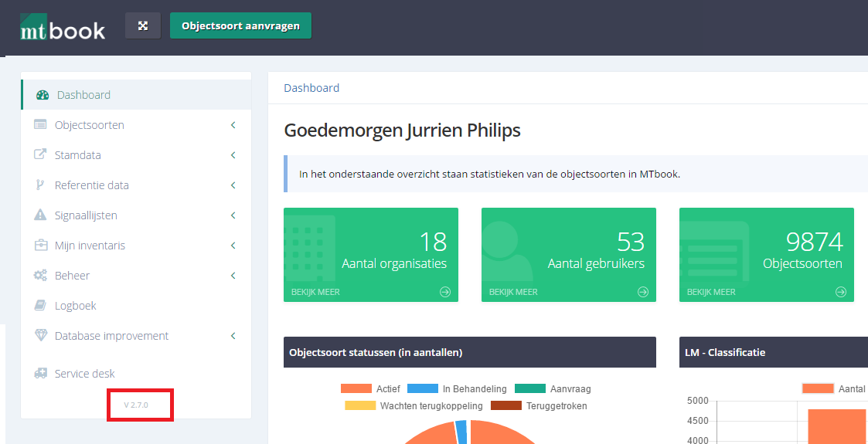
Task: Toggle the Teruggetrokken legend swatch
Action: pyautogui.click(x=507, y=405)
